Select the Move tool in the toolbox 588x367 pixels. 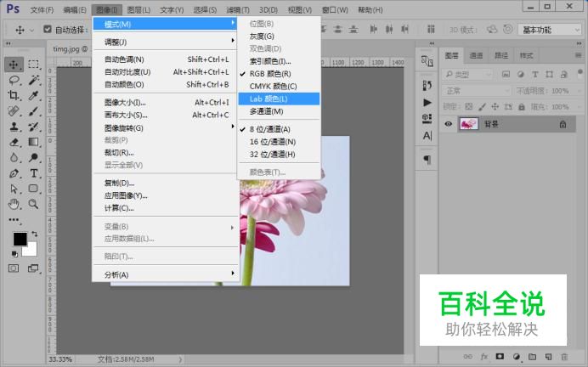tap(14, 65)
